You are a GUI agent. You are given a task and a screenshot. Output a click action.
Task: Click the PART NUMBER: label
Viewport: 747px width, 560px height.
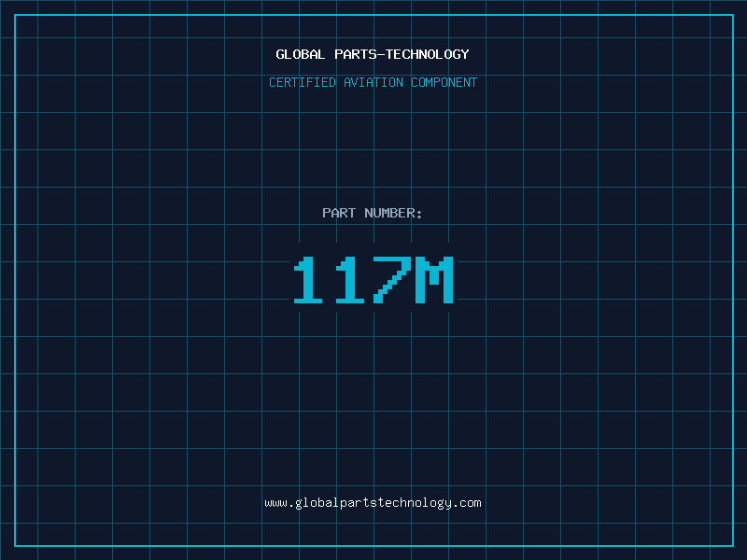pos(373,213)
